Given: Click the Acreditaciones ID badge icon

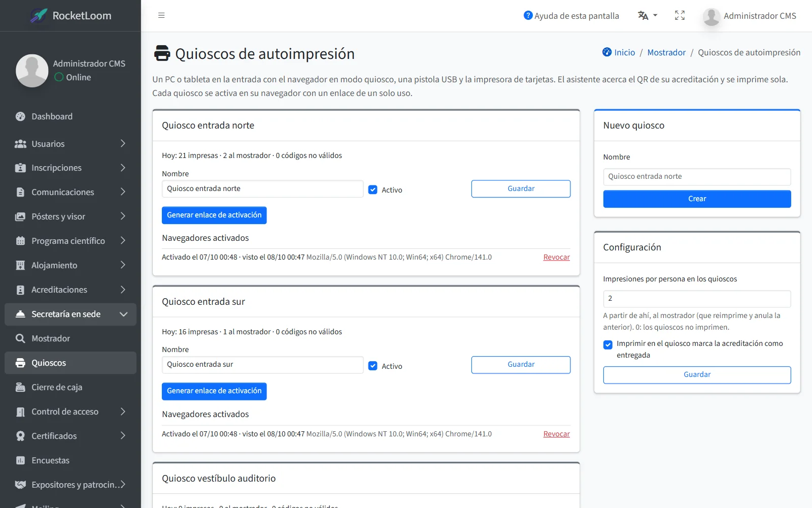Looking at the screenshot, I should coord(20,290).
